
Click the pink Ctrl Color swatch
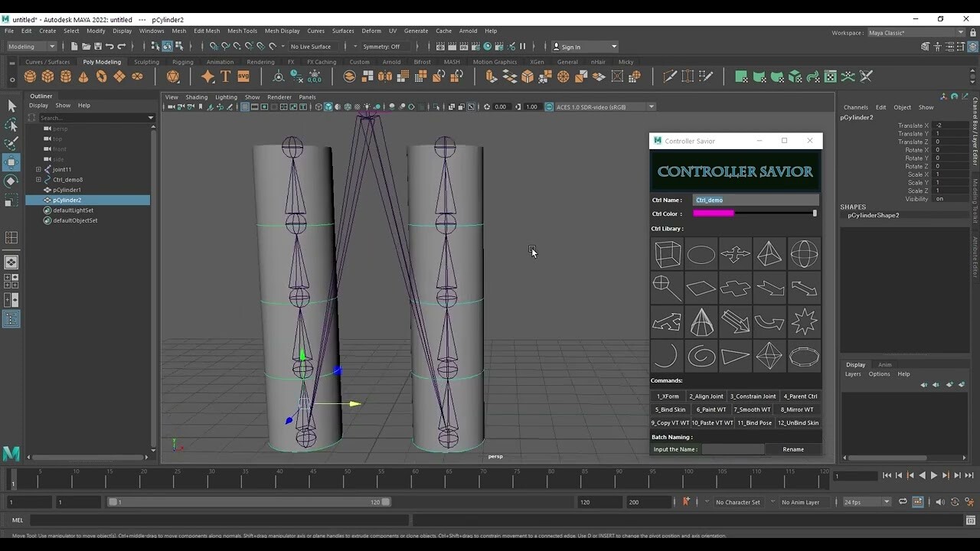coord(713,214)
